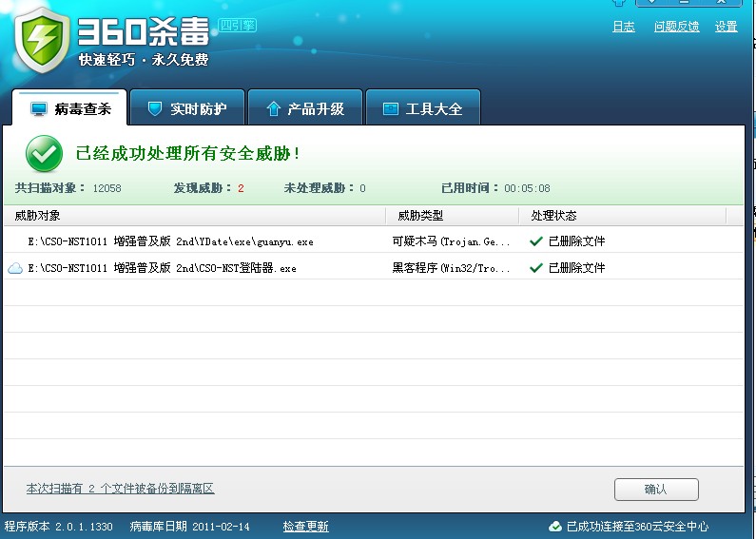Select the guanyu.exe threat row

coord(373,241)
